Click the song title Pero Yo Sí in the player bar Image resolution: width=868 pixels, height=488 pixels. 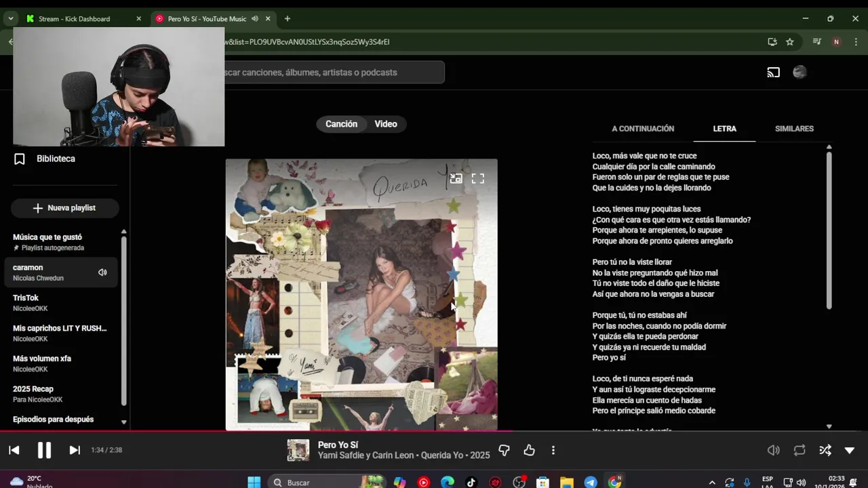pos(338,445)
